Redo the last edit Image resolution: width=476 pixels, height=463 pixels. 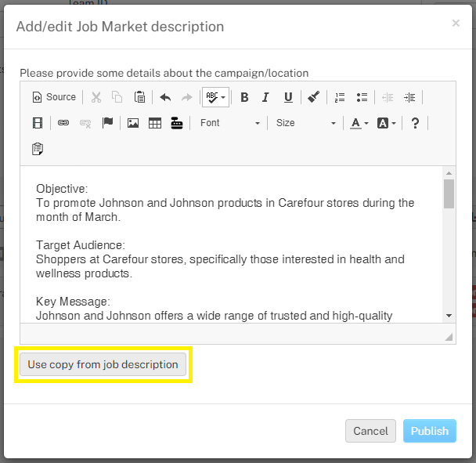(186, 97)
